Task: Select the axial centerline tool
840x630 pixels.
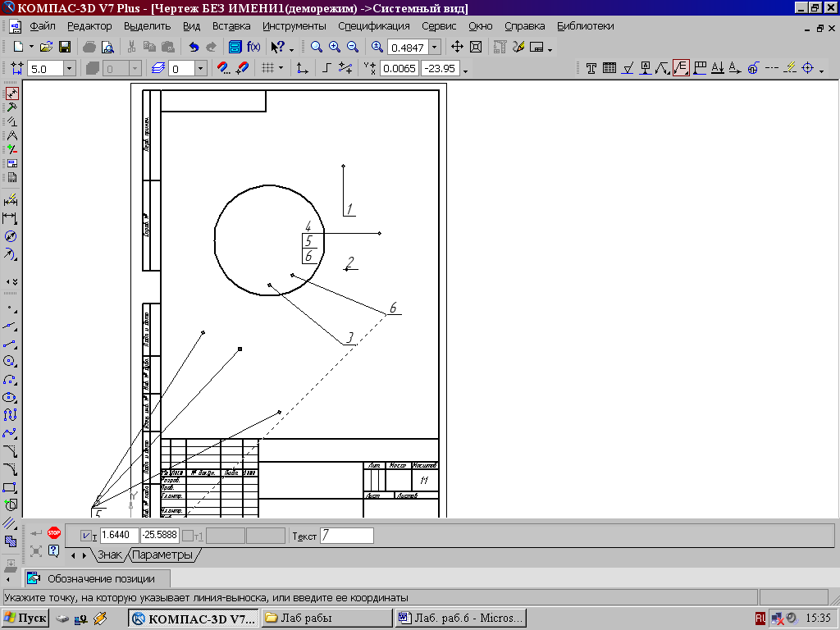Action: point(772,69)
